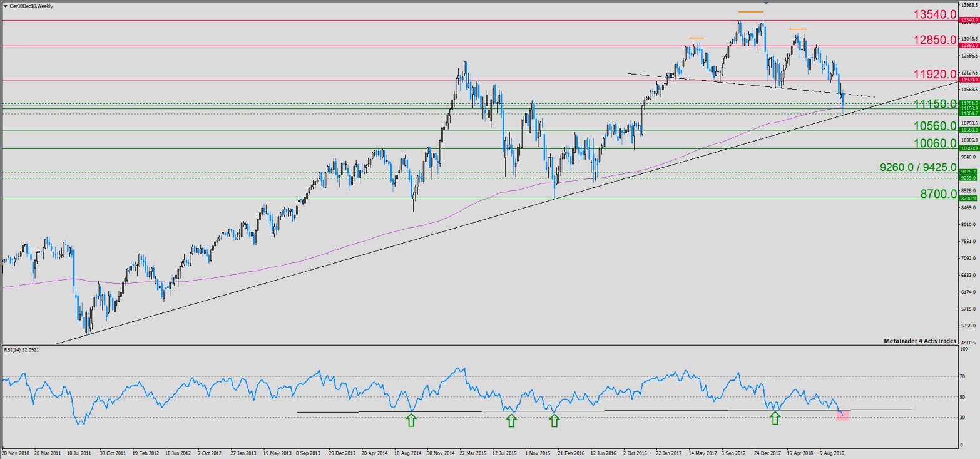Select the orange line above the April 2018 peak
Image resolution: width=980 pixels, height=459 pixels.
click(x=797, y=29)
